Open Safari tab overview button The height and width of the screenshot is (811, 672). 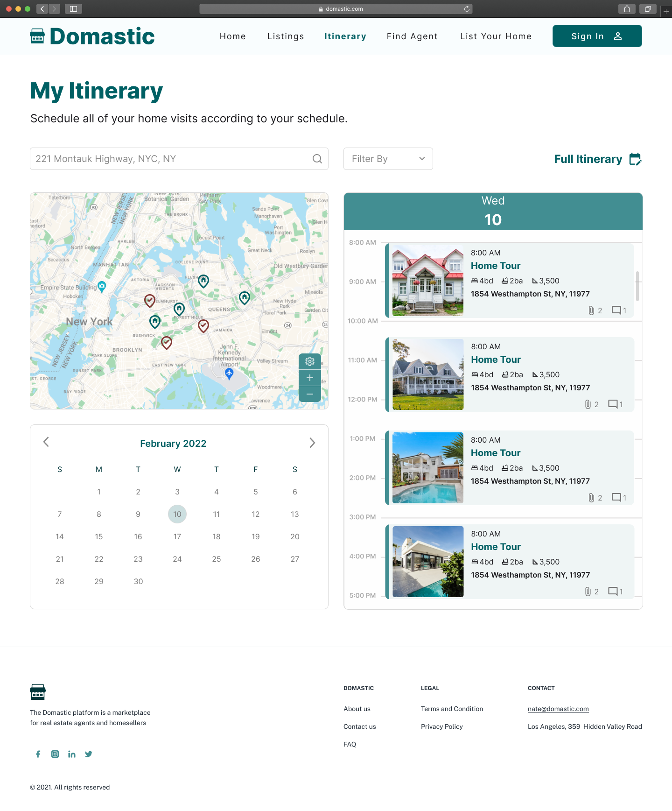[x=648, y=9]
